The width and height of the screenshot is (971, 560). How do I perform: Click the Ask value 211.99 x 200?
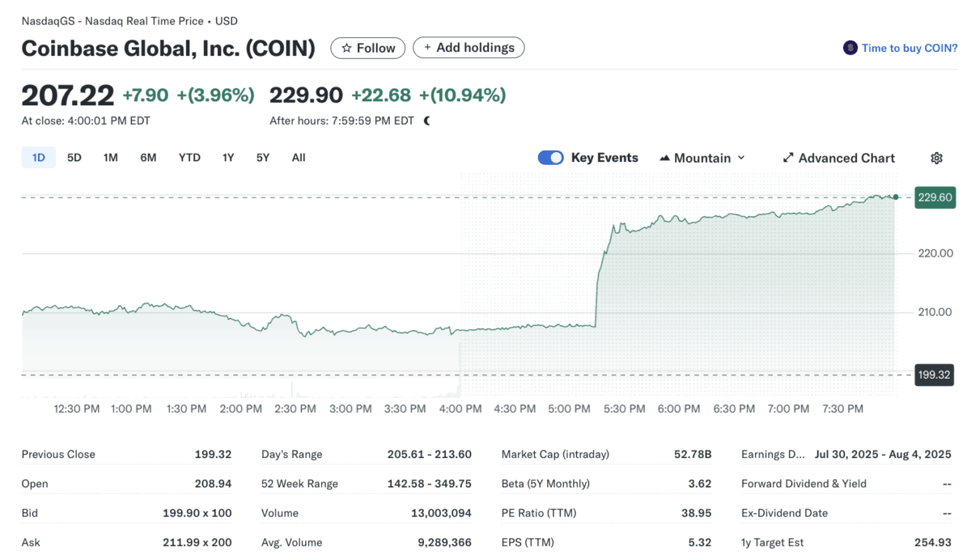(x=199, y=542)
